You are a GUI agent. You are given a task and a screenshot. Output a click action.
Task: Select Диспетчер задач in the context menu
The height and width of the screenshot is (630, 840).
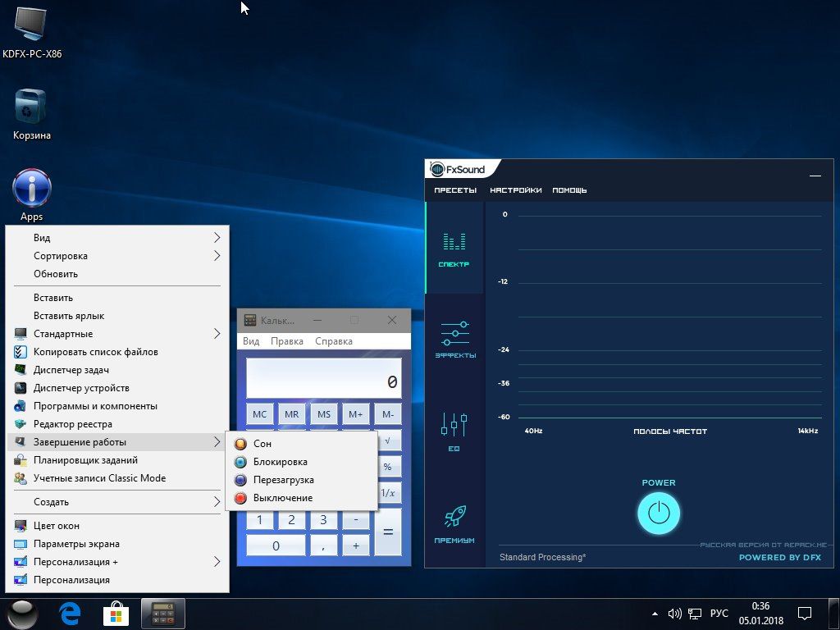coord(71,370)
